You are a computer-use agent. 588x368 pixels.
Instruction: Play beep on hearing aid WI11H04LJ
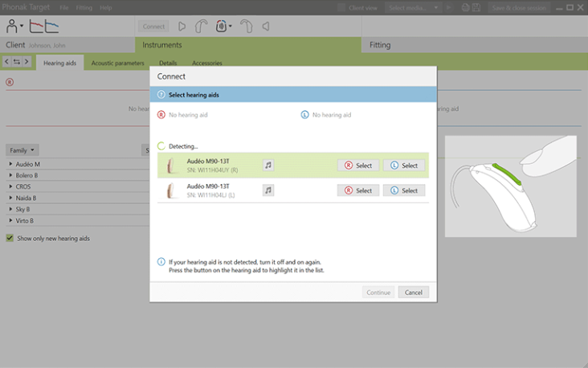click(268, 190)
